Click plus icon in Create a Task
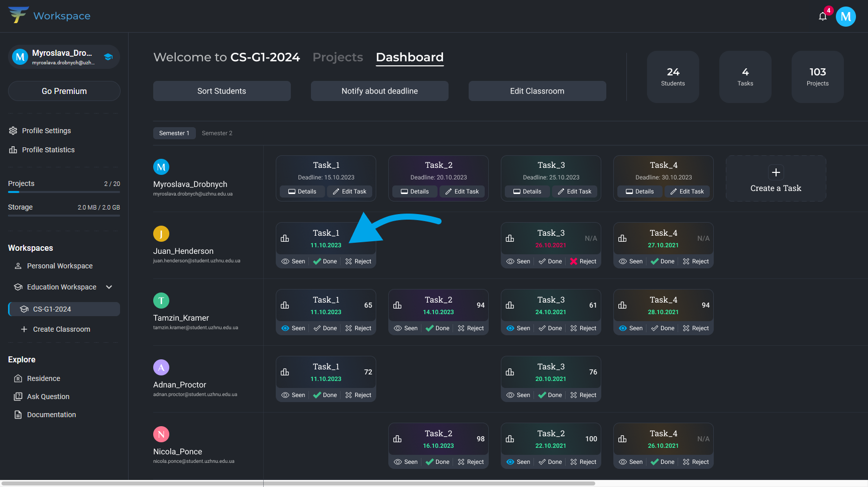This screenshot has height=487, width=868. click(776, 172)
